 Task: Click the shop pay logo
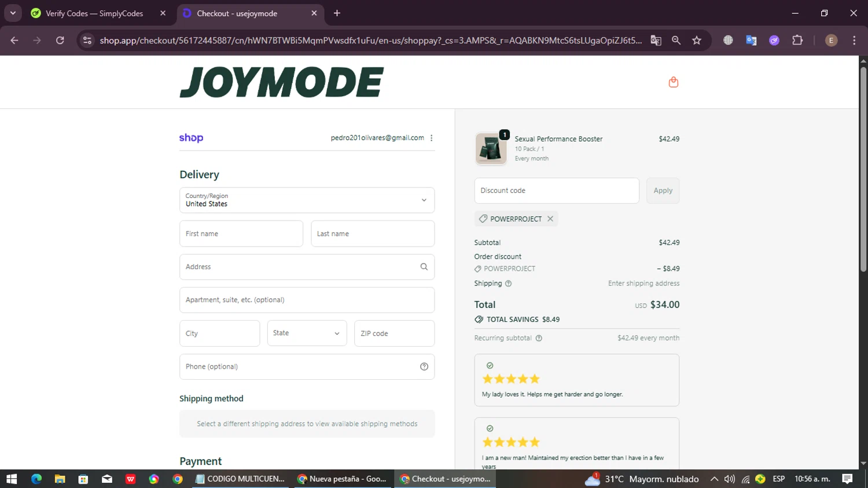tap(191, 138)
